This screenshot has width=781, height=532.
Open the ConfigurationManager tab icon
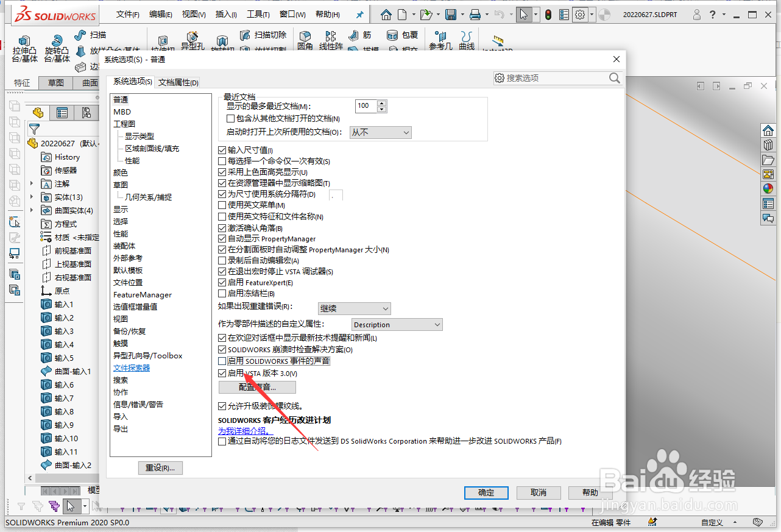click(x=86, y=113)
